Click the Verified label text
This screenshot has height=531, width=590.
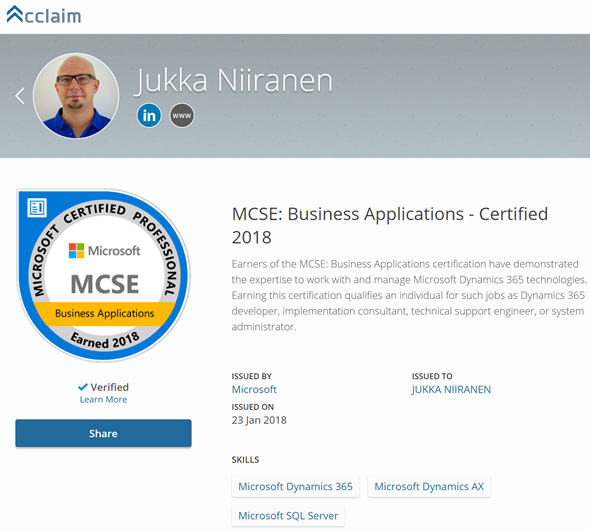[x=109, y=387]
